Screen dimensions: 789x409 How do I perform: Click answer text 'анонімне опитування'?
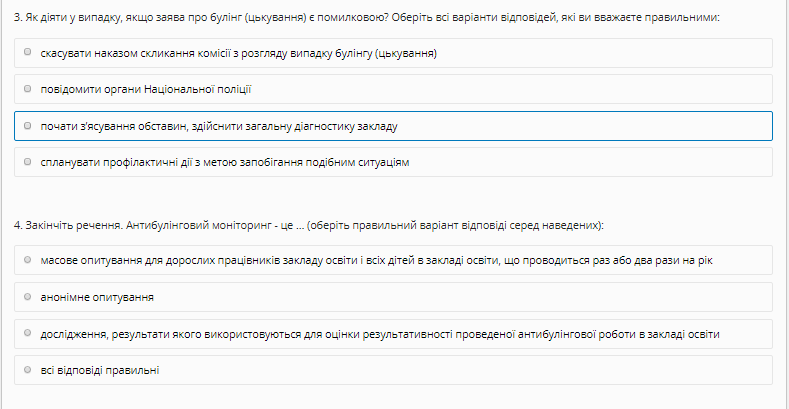[97, 297]
